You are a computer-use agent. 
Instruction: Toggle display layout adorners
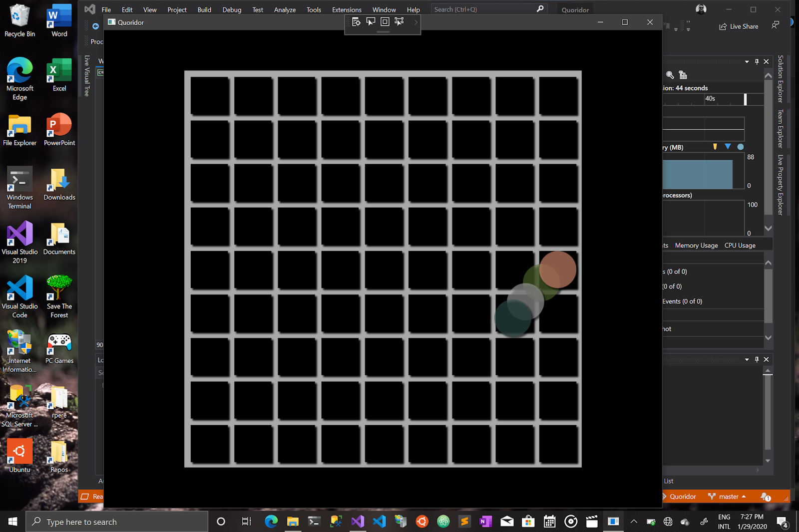point(385,21)
